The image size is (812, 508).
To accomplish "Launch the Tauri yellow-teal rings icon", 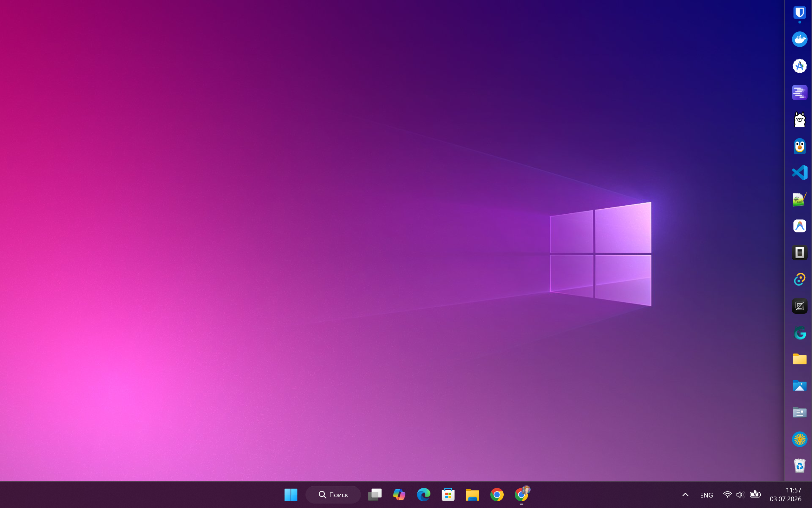I will [x=800, y=279].
